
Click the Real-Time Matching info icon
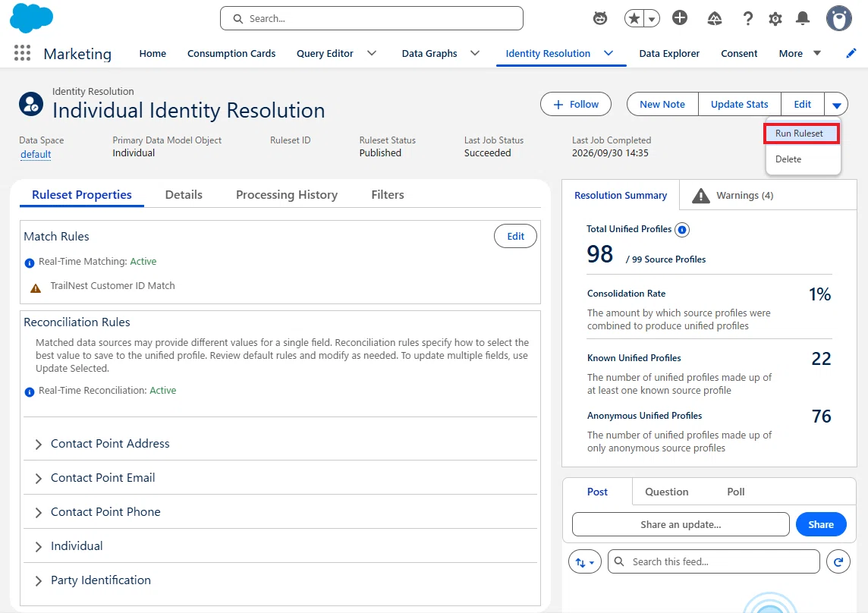[x=30, y=262]
